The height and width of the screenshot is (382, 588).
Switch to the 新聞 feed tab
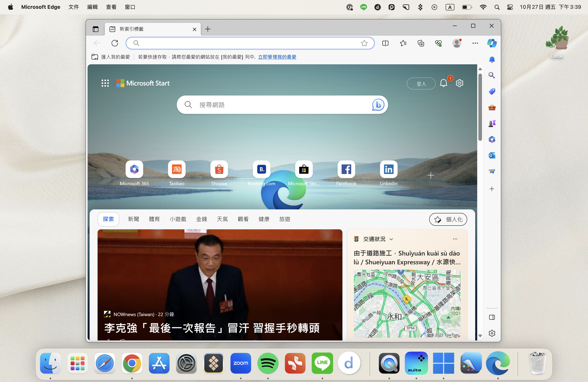pos(133,219)
